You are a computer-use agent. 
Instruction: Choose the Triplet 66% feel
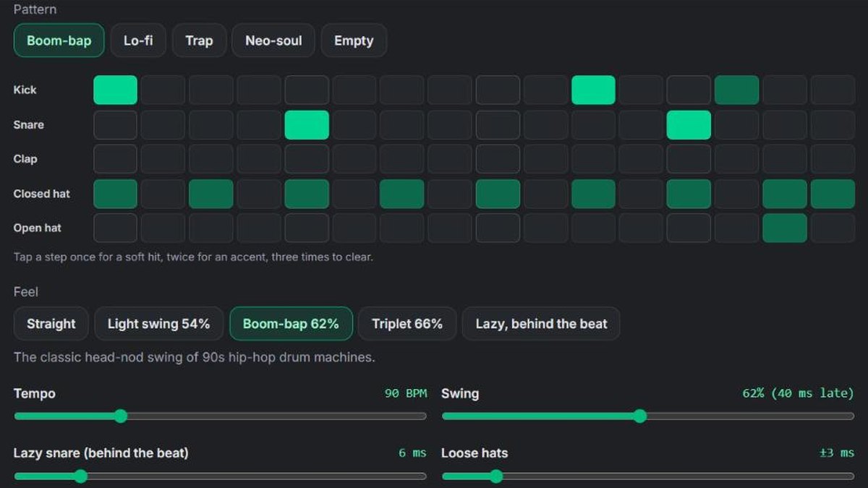tap(407, 324)
